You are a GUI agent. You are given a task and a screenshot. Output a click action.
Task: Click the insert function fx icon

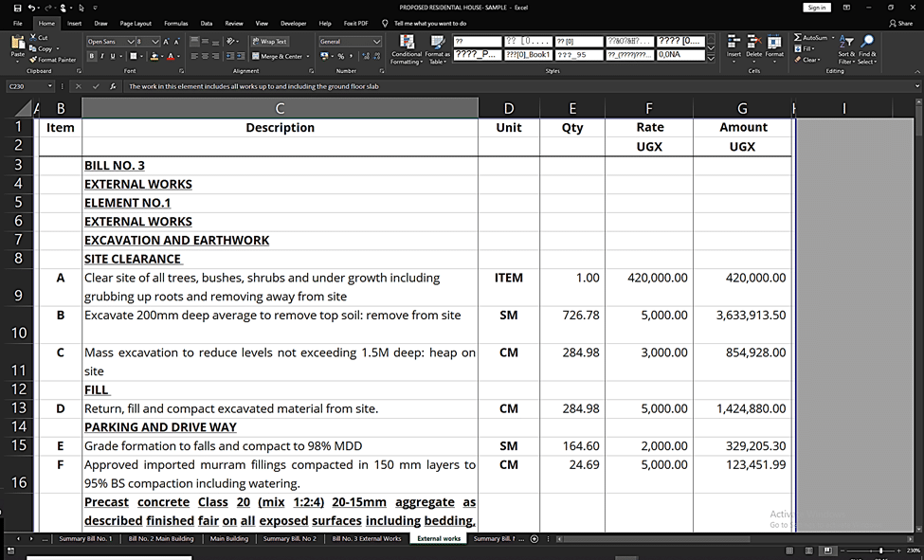113,86
